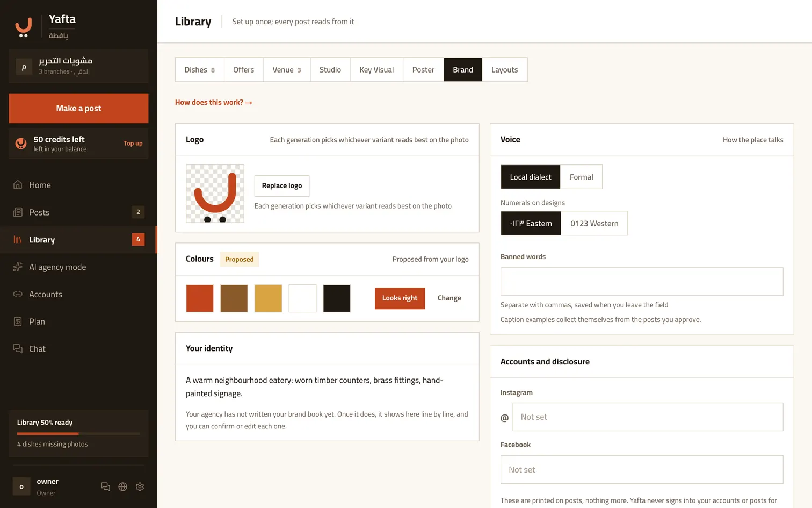Focus the Facebook field
Viewport: 812px width, 508px height.
tap(642, 470)
